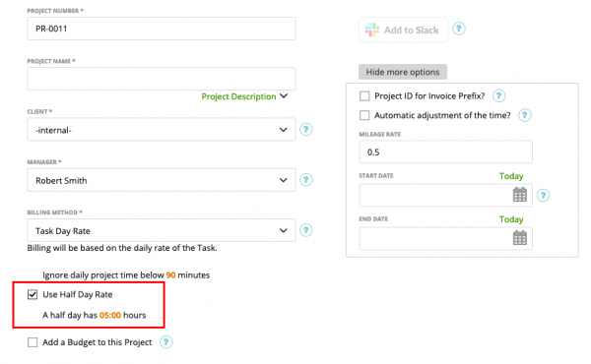Screen dimensions: 591x364
Task: Click the Project Number field containing PR-0011
Action: 162,29
